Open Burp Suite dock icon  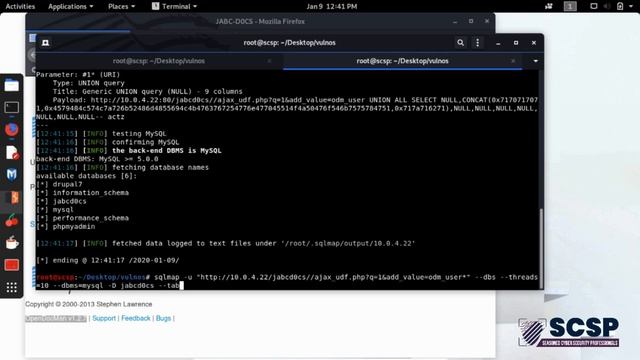point(11,198)
